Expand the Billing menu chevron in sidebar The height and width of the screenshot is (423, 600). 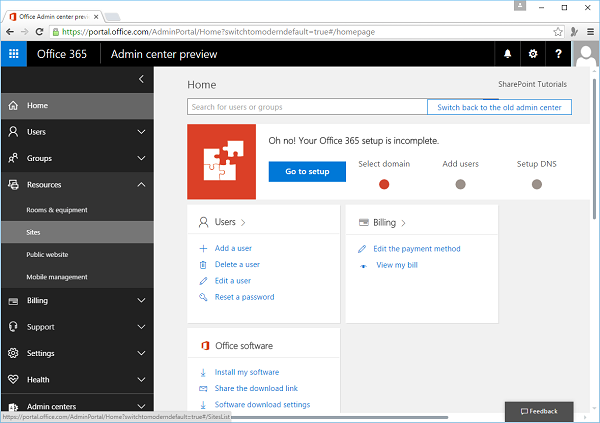(x=141, y=301)
